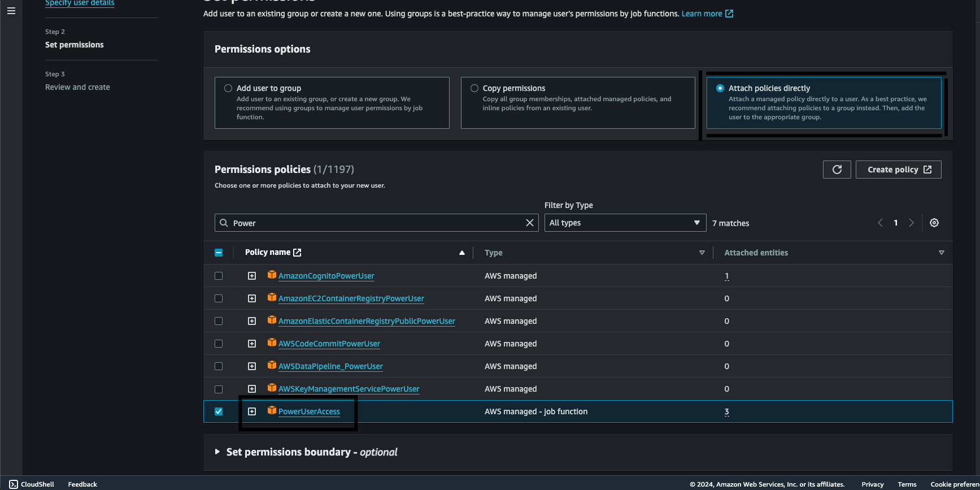Check the AmazonEC2ContainerRegistryPowerUser checkbox
The width and height of the screenshot is (980, 490).
[219, 298]
